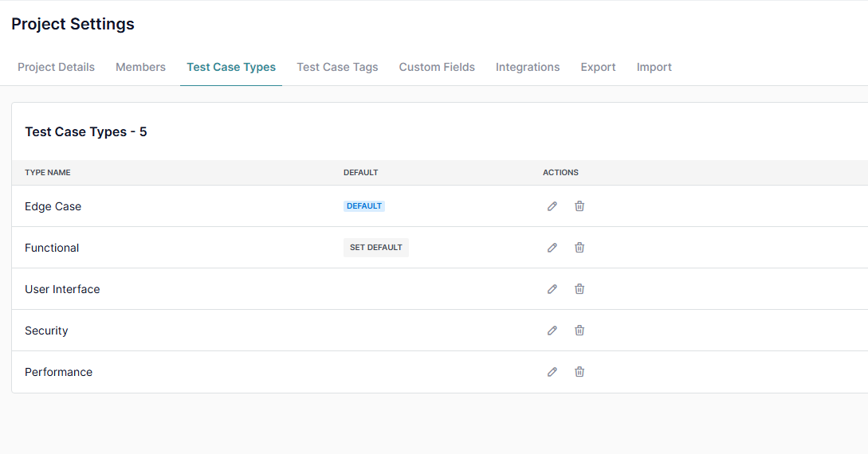Image resolution: width=868 pixels, height=454 pixels.
Task: Open the Export tab
Action: [x=598, y=67]
